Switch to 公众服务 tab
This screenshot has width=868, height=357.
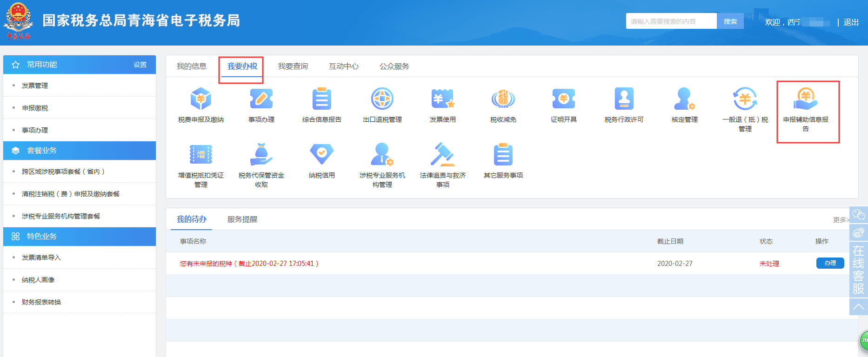click(394, 66)
